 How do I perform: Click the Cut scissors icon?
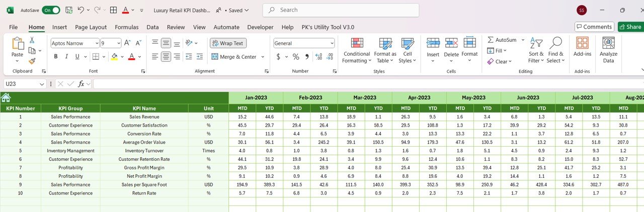(x=32, y=40)
